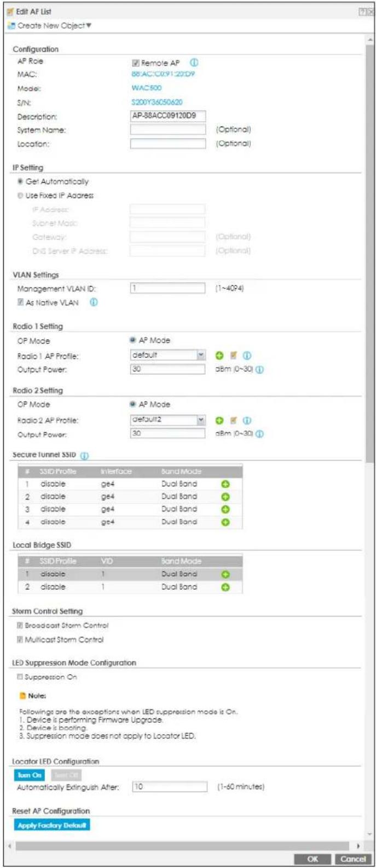This screenshot has width=376, height=868.
Task: Select Use Fixed IP Address option
Action: coord(21,195)
